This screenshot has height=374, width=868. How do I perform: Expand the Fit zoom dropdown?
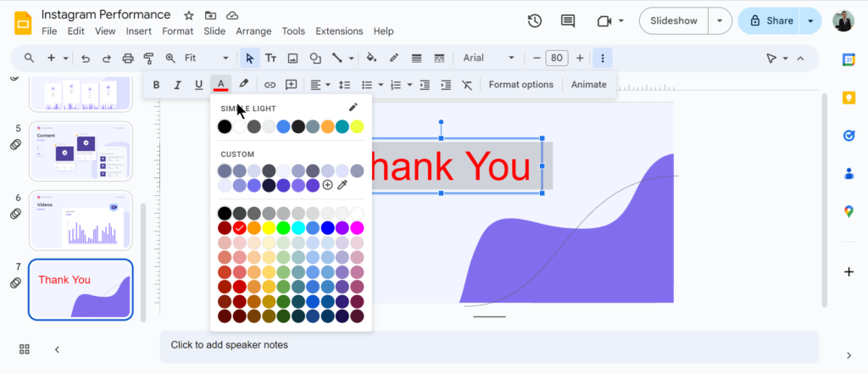point(207,59)
